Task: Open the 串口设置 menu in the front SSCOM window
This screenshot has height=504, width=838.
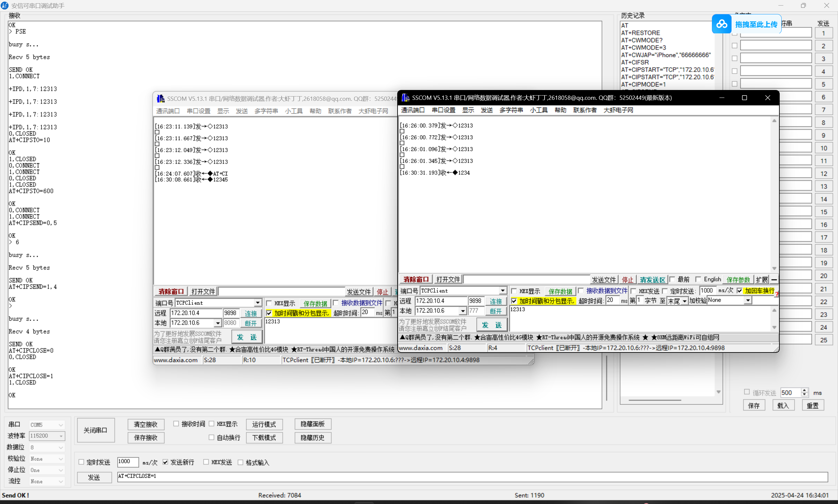Action: coord(443,110)
